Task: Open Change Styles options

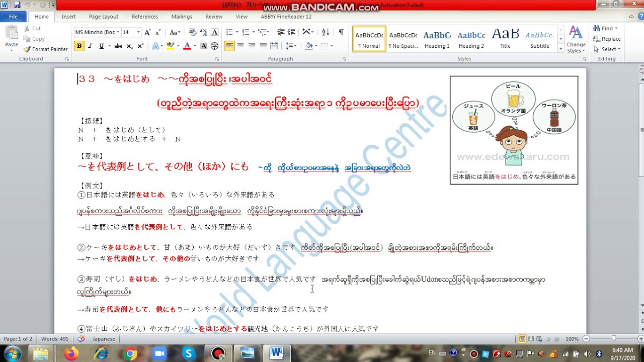Action: pos(576,40)
